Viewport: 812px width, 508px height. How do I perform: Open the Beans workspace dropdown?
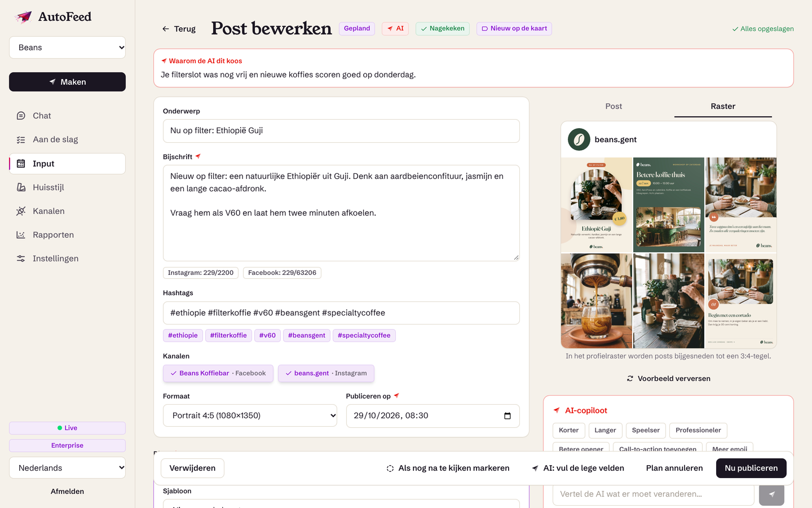[67, 47]
